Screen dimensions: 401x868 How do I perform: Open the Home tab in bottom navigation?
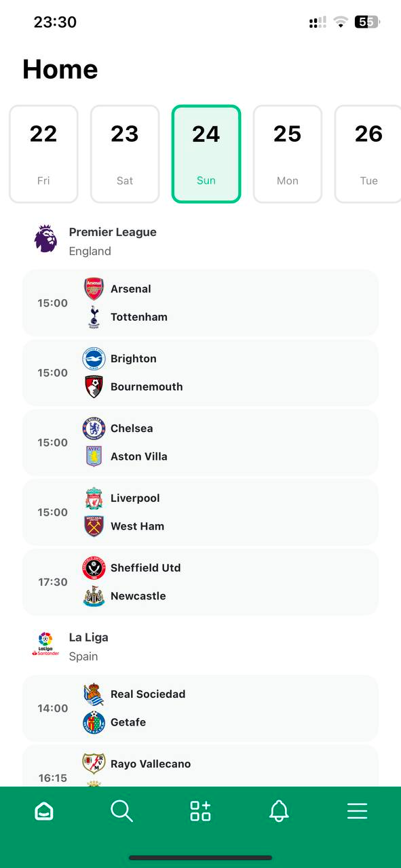(x=43, y=810)
